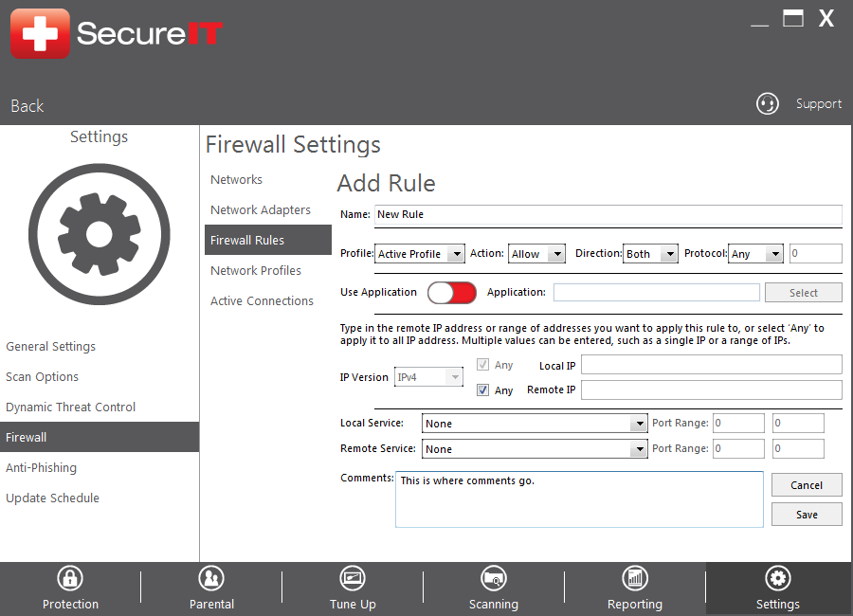
Task: Go Back to previous screen
Action: pyautogui.click(x=27, y=105)
